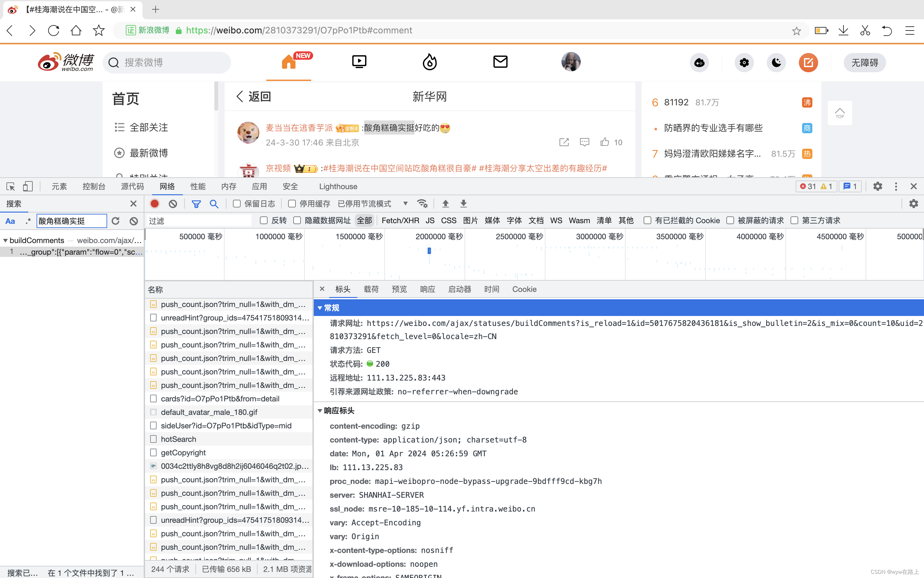
Task: Click the repost share icon on comment
Action: 564,142
